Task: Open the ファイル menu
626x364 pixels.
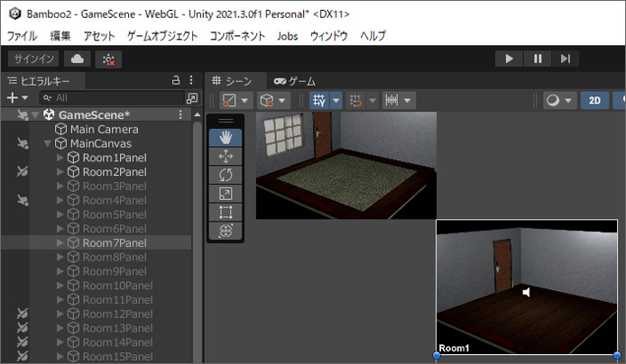Action: pos(22,36)
